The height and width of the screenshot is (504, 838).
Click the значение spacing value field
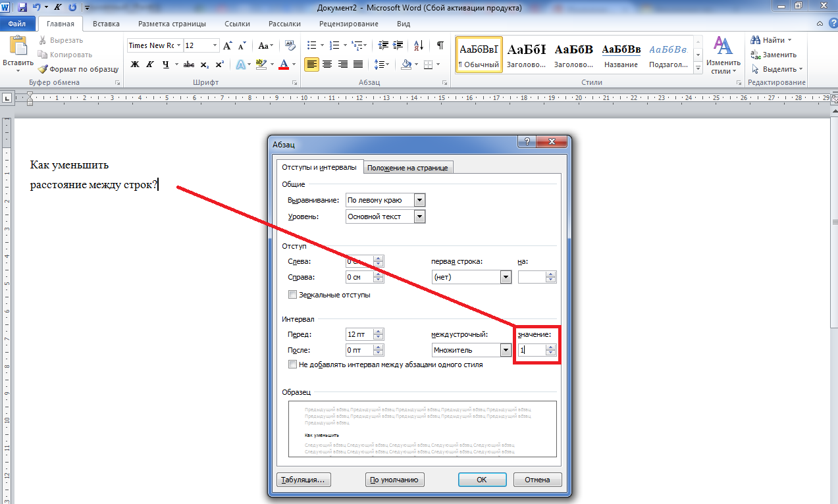pyautogui.click(x=532, y=351)
